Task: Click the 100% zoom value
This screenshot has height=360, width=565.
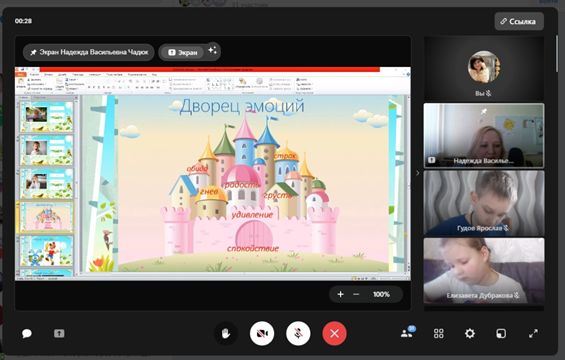Action: coord(381,294)
